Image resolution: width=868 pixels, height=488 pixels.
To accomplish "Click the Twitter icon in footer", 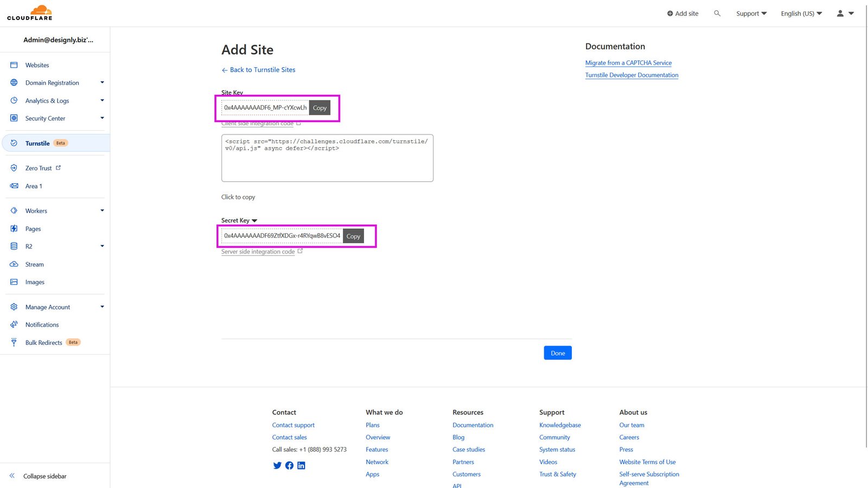I will tap(277, 465).
